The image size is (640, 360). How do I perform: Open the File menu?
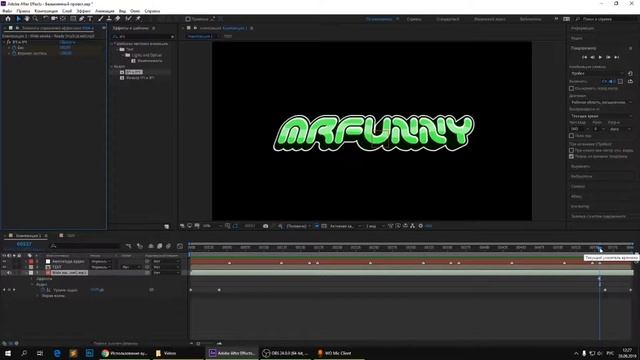(x=7, y=11)
